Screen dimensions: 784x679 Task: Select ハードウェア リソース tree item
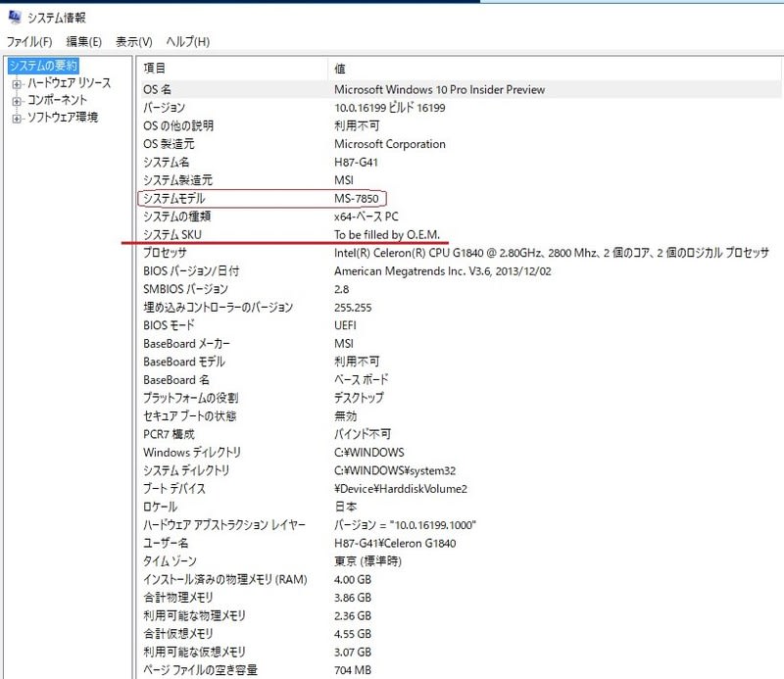[69, 83]
